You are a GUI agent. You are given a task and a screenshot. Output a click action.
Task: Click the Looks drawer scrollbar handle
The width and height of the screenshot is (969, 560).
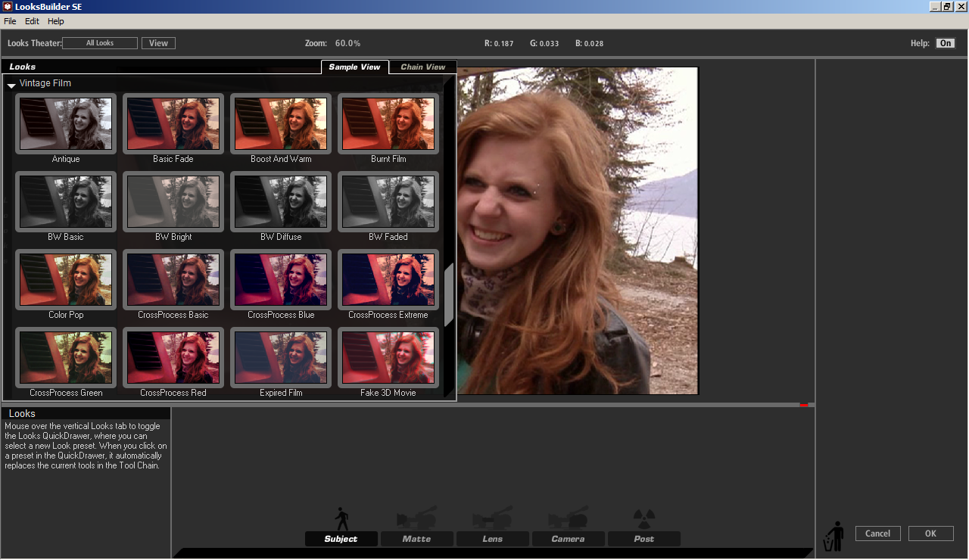point(448,295)
